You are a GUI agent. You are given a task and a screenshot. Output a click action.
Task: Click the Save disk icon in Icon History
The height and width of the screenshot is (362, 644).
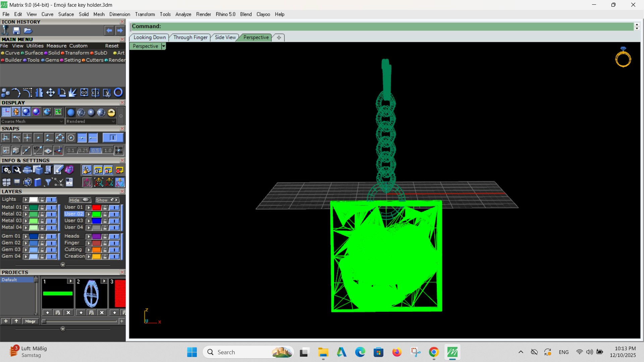pyautogui.click(x=16, y=31)
